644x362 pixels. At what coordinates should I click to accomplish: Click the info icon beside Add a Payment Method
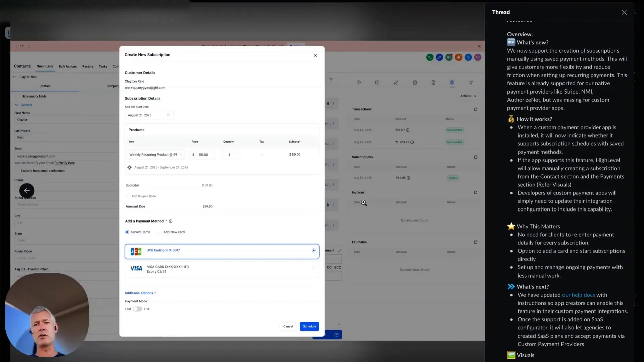click(171, 221)
